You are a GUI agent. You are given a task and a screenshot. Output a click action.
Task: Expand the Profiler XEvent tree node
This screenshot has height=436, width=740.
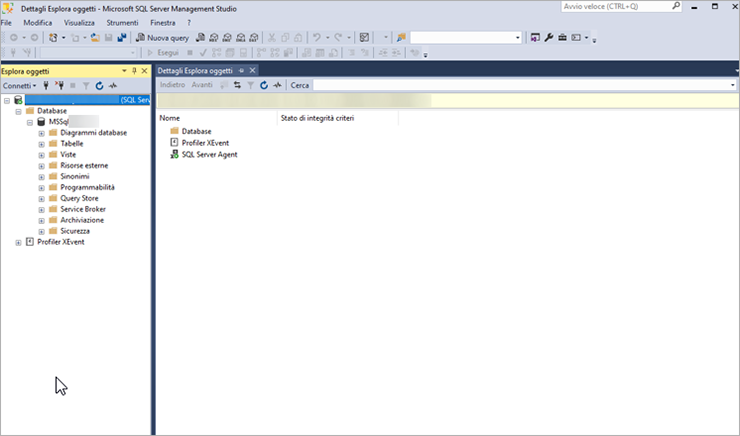tap(18, 243)
